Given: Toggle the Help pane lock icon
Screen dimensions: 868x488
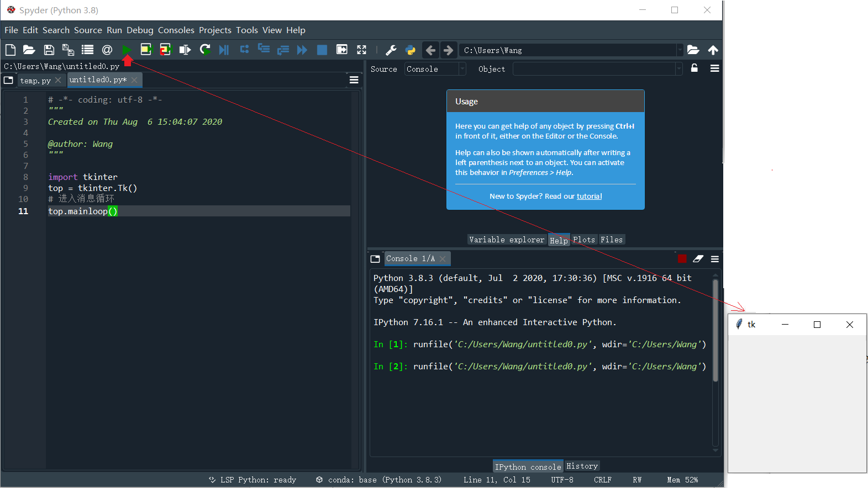Looking at the screenshot, I should [695, 68].
